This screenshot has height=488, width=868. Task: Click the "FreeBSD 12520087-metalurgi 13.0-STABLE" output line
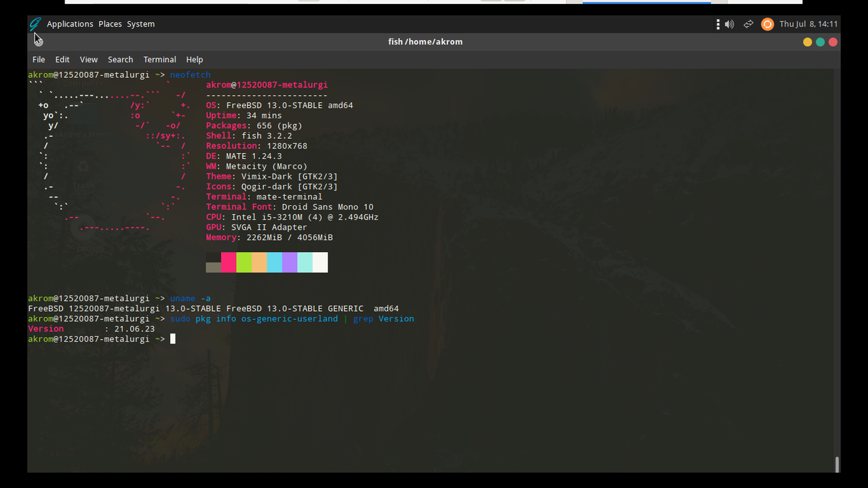pos(214,308)
